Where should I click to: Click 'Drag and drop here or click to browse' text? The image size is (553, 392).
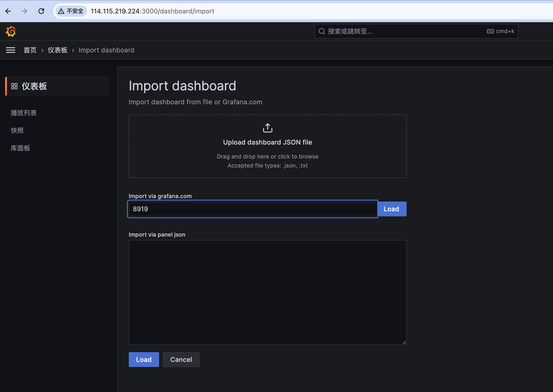click(x=267, y=156)
